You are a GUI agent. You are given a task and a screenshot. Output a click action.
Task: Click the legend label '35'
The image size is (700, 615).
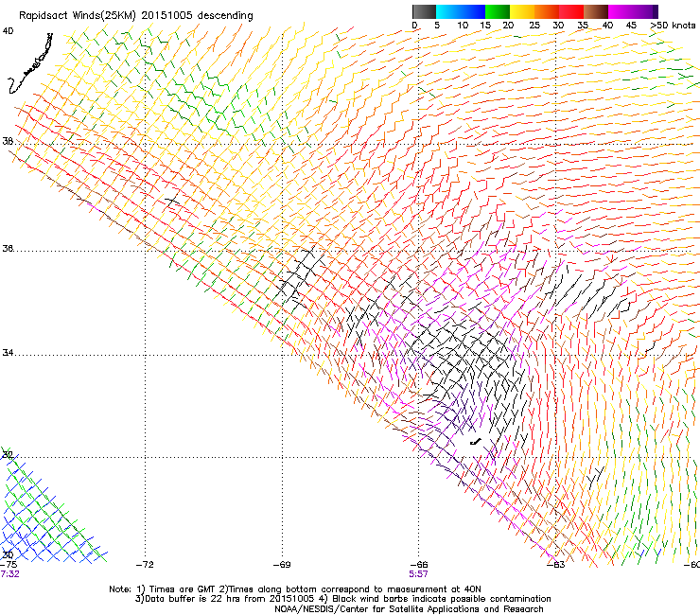tap(583, 26)
